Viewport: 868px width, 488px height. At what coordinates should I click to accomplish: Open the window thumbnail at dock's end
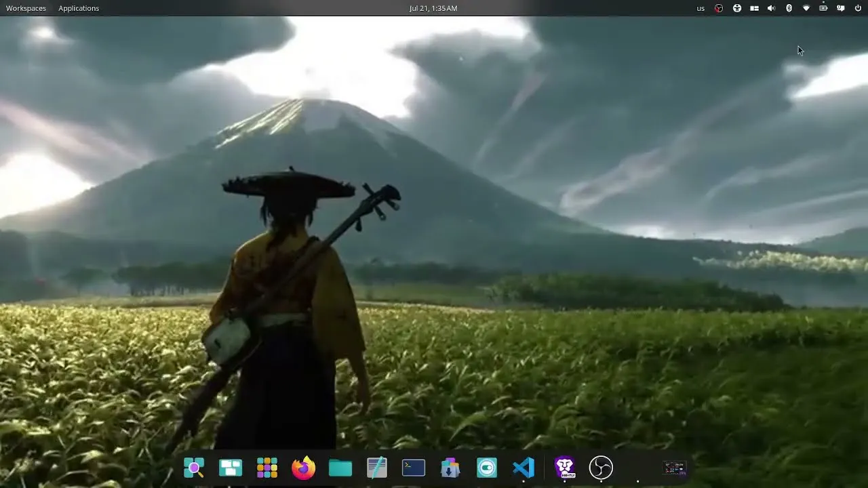[x=675, y=468]
